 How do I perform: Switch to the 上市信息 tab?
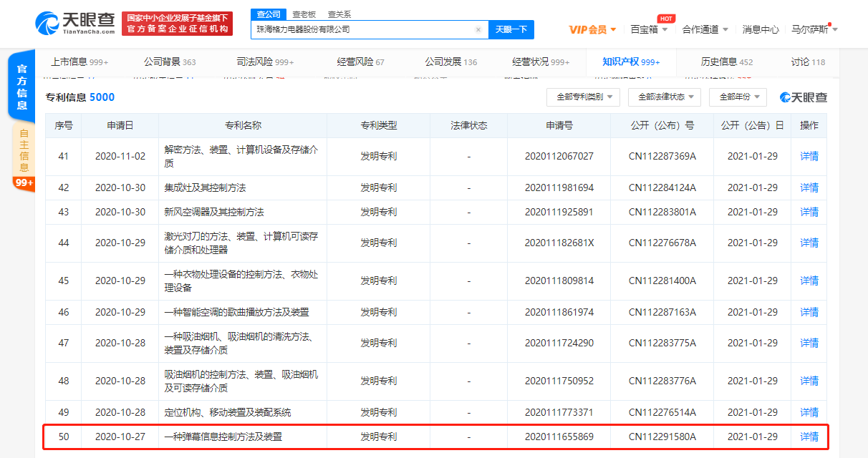79,62
